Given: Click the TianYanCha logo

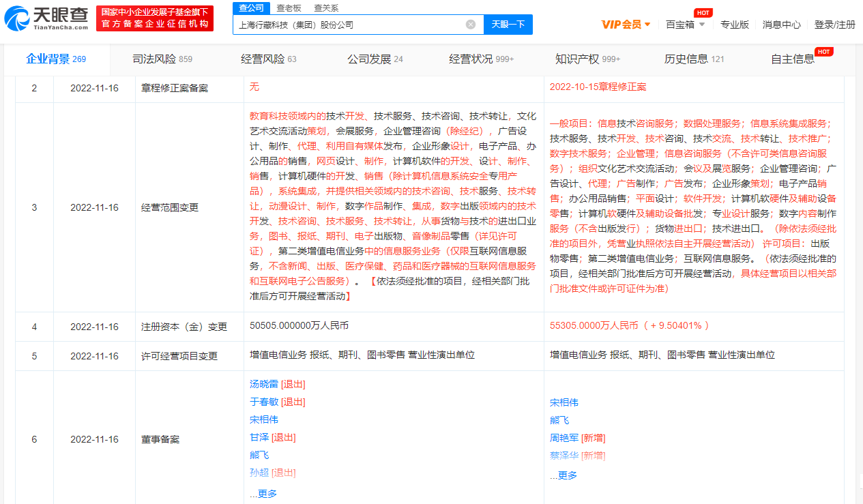Looking at the screenshot, I should click(46, 19).
